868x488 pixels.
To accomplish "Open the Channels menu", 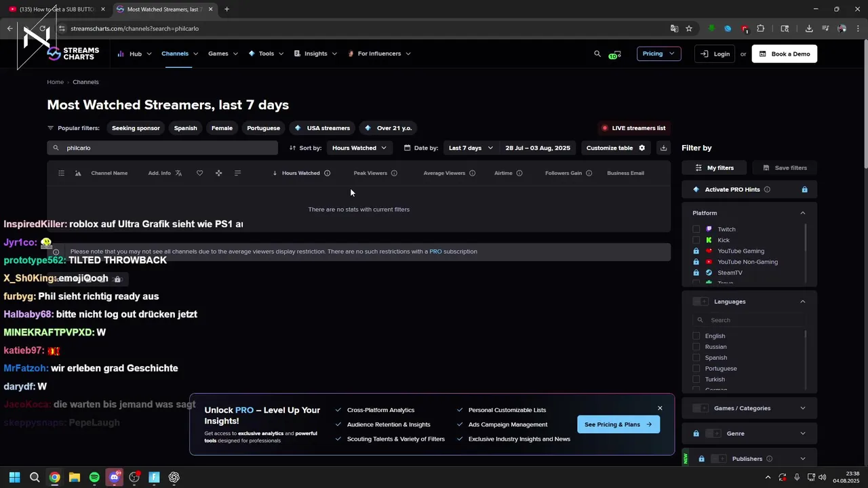I will pos(180,54).
